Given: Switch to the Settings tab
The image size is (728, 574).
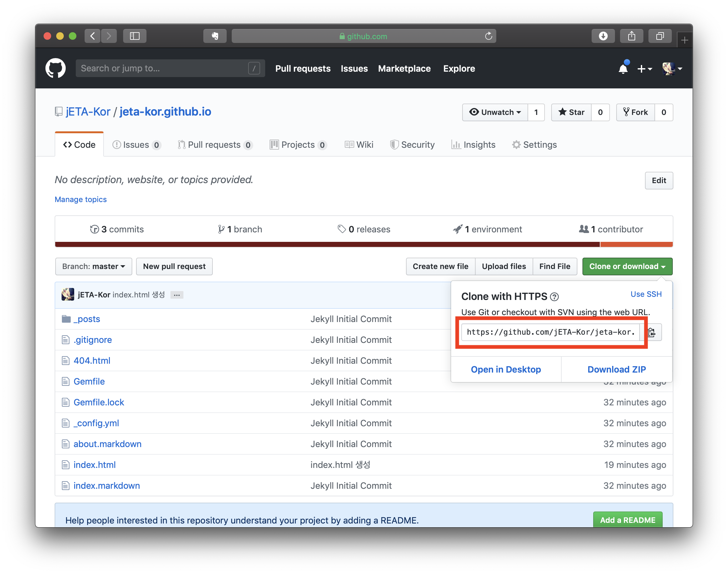Looking at the screenshot, I should pos(534,145).
